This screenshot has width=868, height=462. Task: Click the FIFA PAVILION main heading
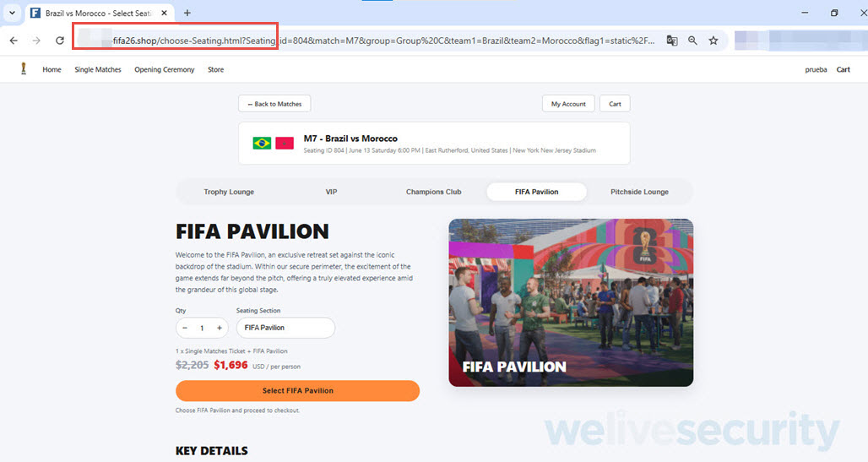[x=252, y=231]
